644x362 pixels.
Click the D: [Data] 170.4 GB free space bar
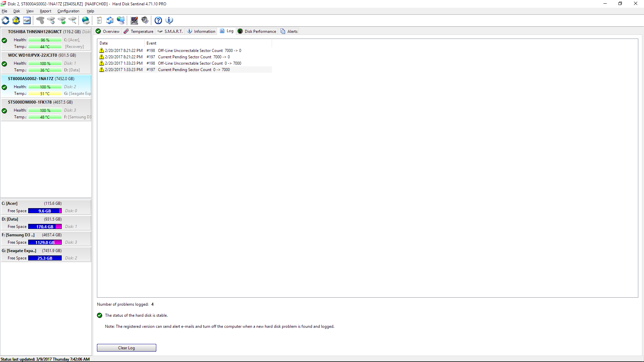[x=45, y=227]
